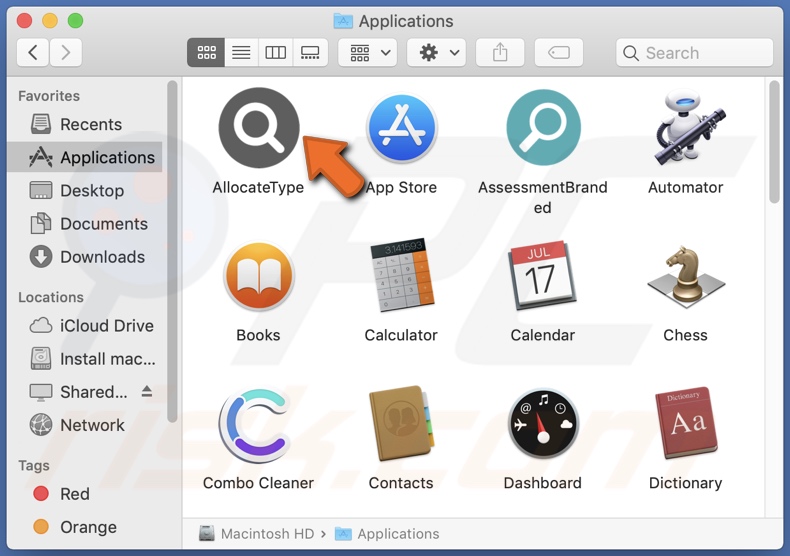Switch to column view
Viewport: 790px width, 556px height.
276,52
